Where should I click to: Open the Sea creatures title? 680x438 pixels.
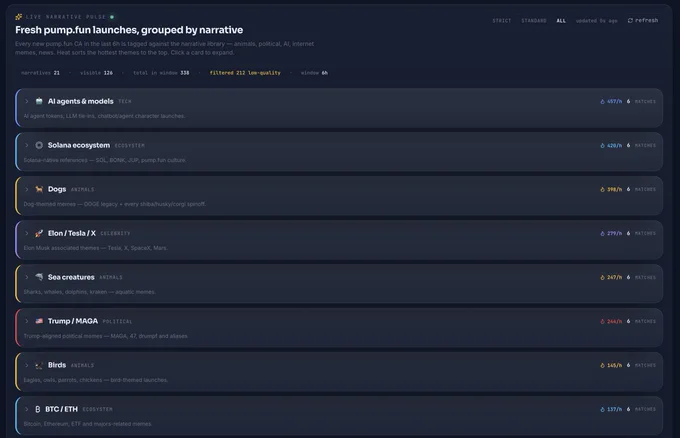pos(71,277)
